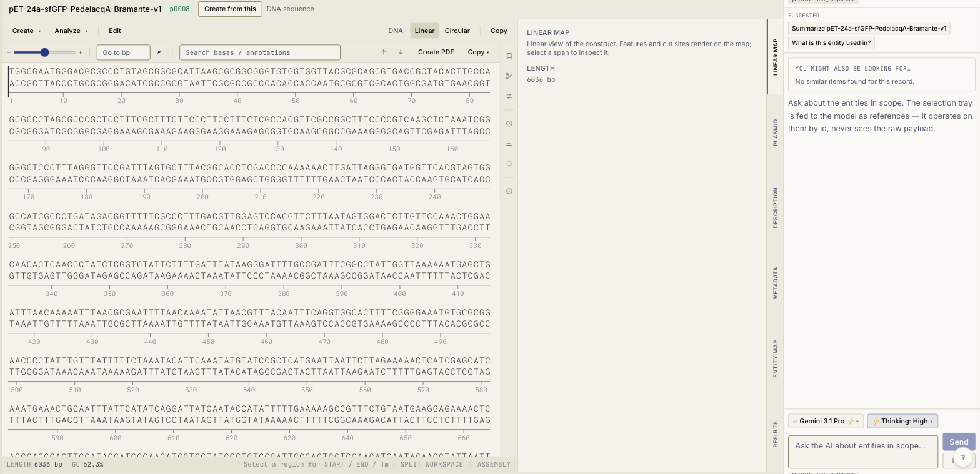This screenshot has width=980, height=474.
Task: Expand the Copy dropdown beside Create PDF
Action: click(x=479, y=52)
